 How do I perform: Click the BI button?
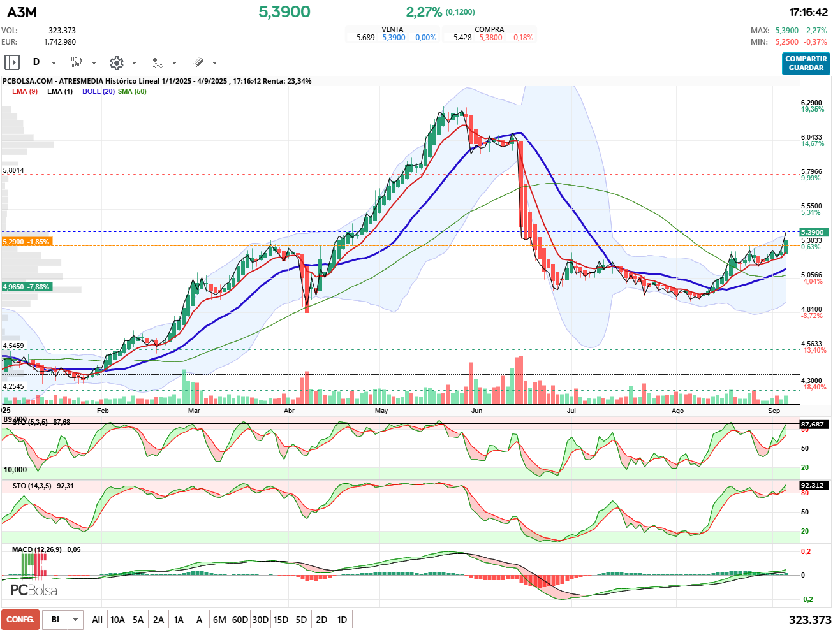coord(55,620)
